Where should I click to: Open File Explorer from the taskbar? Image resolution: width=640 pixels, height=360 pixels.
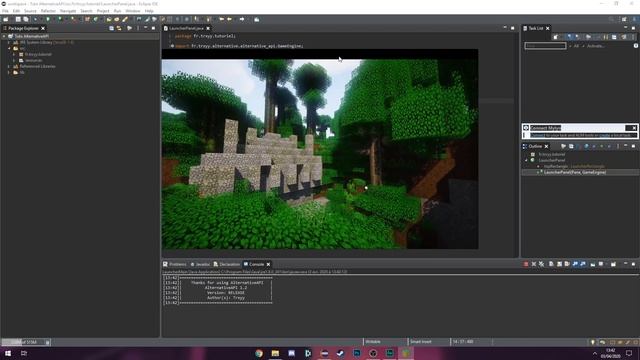(x=275, y=353)
